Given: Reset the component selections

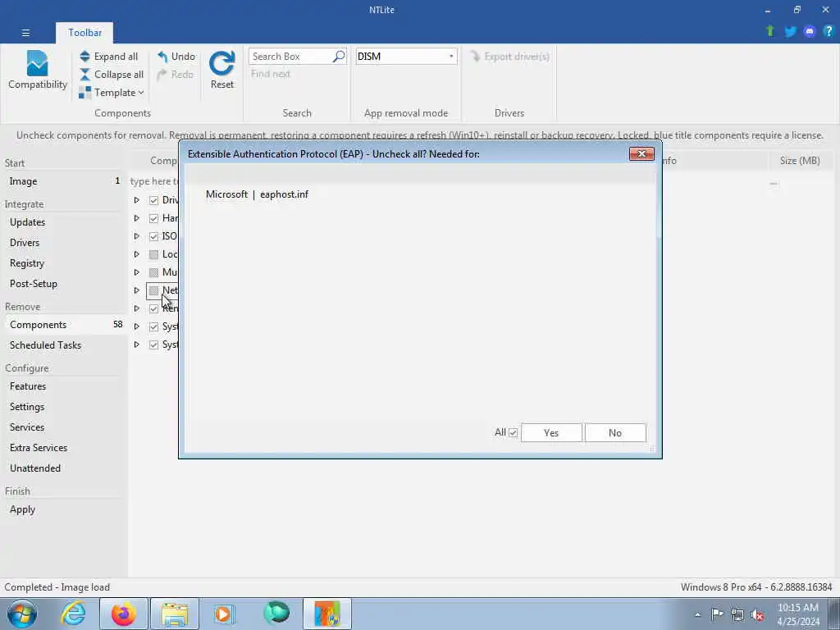Looking at the screenshot, I should (x=221, y=70).
